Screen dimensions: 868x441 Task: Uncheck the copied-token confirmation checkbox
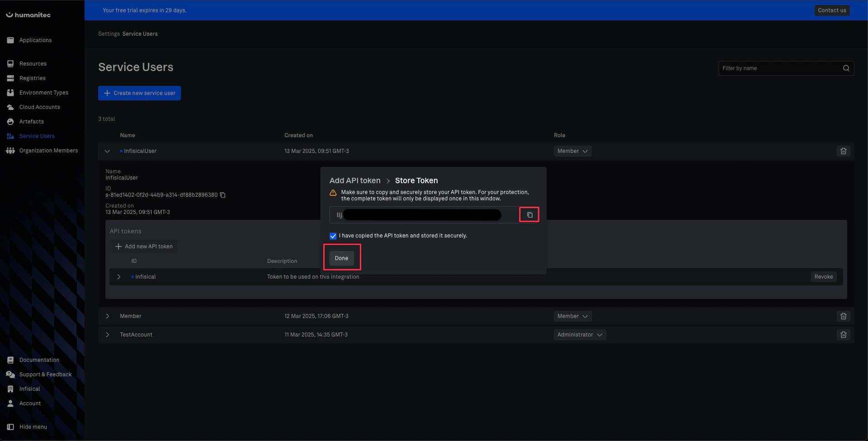point(333,236)
